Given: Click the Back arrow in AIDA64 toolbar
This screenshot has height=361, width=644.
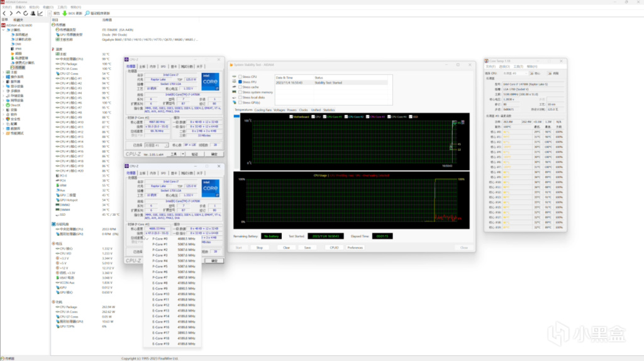Looking at the screenshot, I should pos(4,13).
